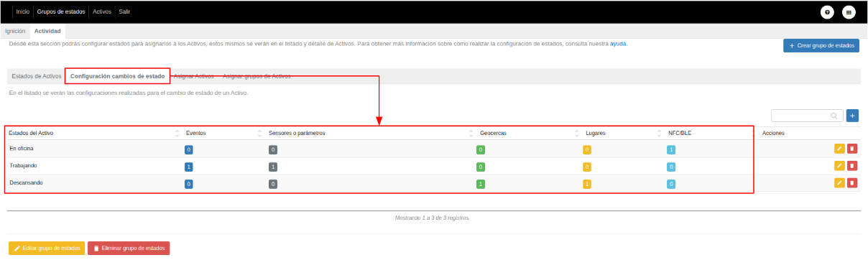Click Eventos badge for Trabajando
The image size is (868, 260).
coord(189,167)
